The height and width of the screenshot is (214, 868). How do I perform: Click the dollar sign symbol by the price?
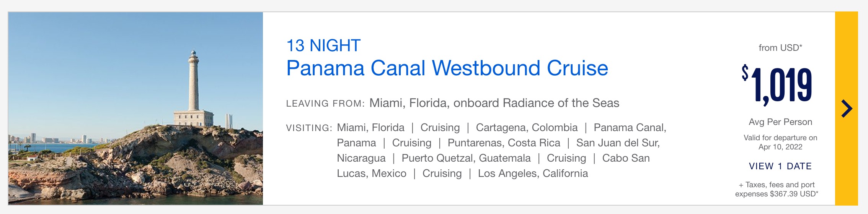click(x=745, y=73)
